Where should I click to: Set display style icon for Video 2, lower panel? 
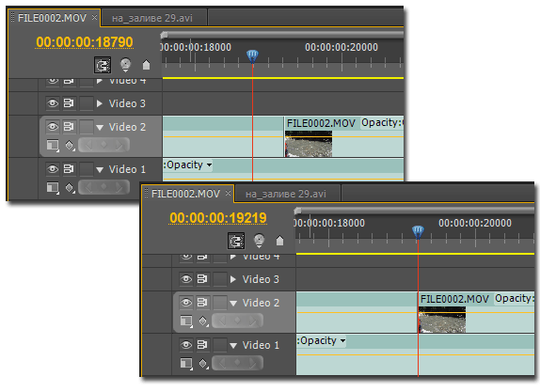(x=186, y=321)
